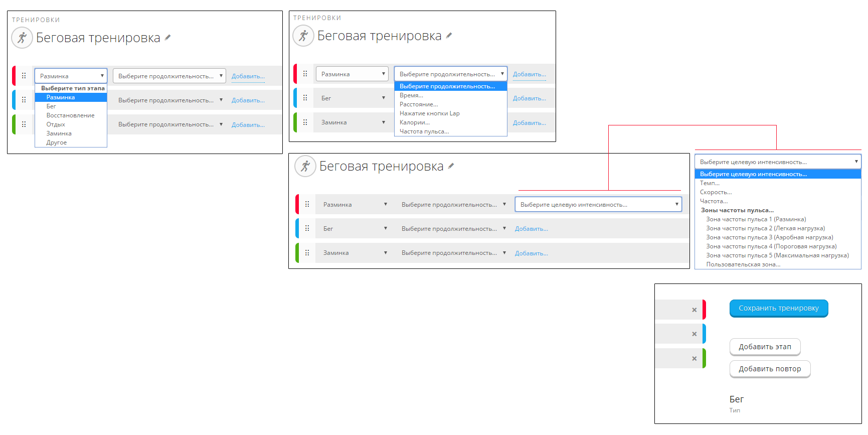The image size is (868, 435).
Task: Choose Восстановление from the stage type list
Action: coord(70,115)
